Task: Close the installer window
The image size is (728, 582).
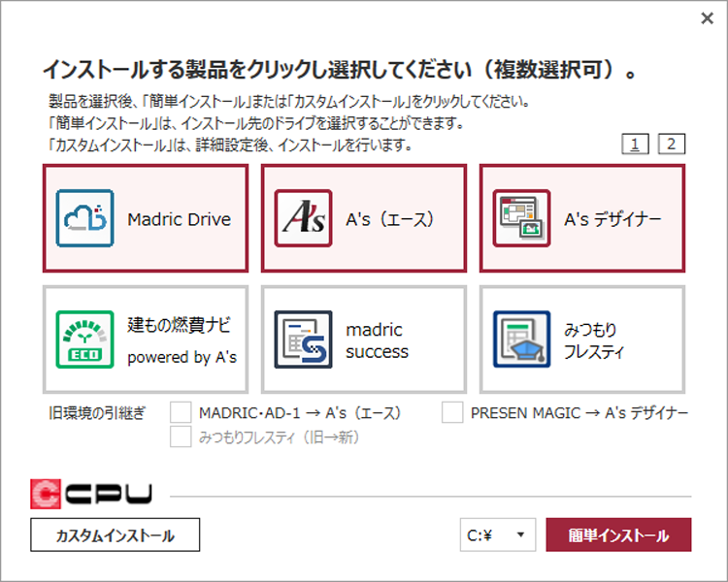Action: 707,18
